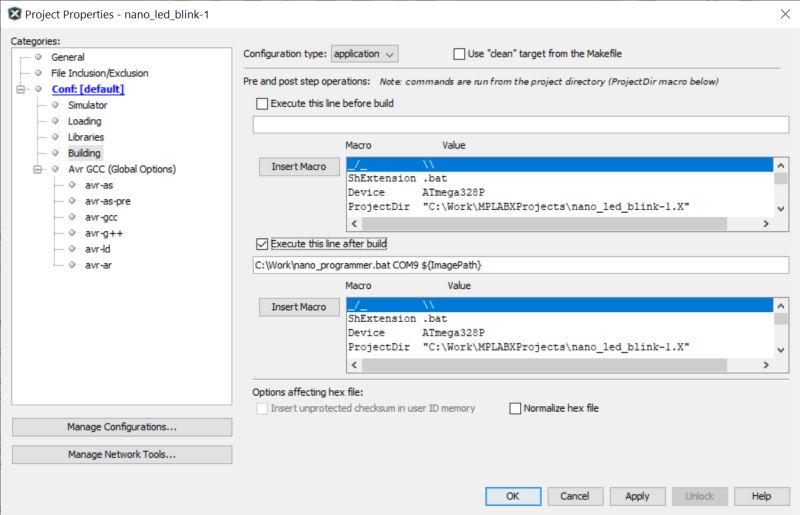Select ProjectDir row in lower macro list

(x=559, y=347)
